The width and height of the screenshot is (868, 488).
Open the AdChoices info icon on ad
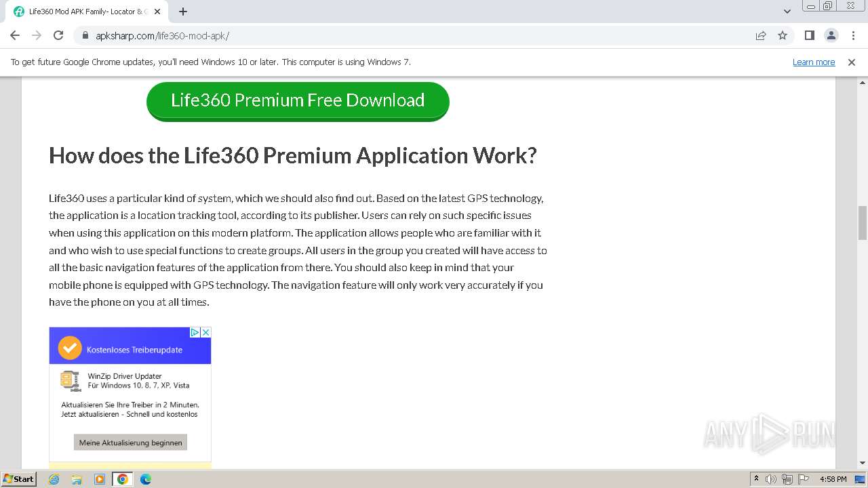(194, 332)
